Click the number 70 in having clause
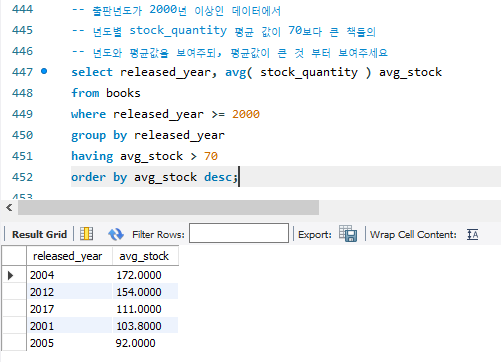The image size is (501, 362). coord(211,156)
